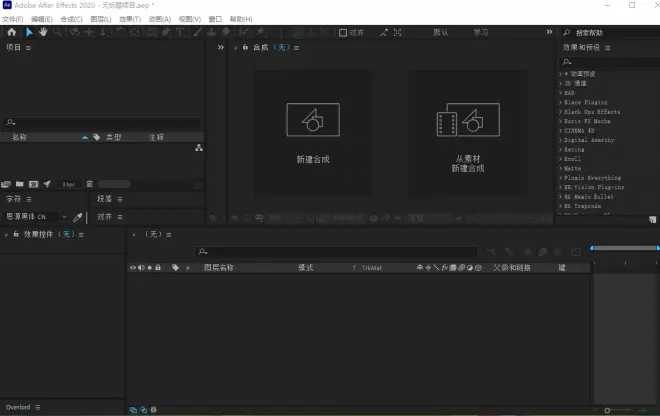Click the flowchart view icon in Project panel
Image resolution: width=660 pixels, height=416 pixels.
pyautogui.click(x=199, y=148)
